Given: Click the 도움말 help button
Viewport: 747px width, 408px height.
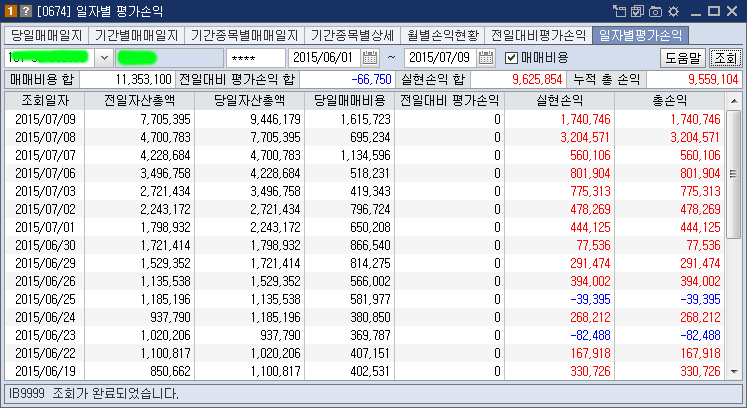Looking at the screenshot, I should coord(683,58).
